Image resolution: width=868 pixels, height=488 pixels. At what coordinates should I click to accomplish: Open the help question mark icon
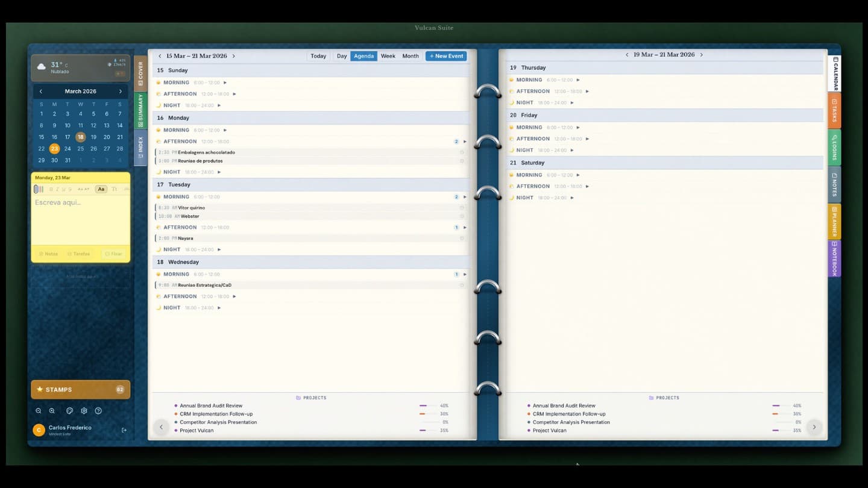[98, 411]
